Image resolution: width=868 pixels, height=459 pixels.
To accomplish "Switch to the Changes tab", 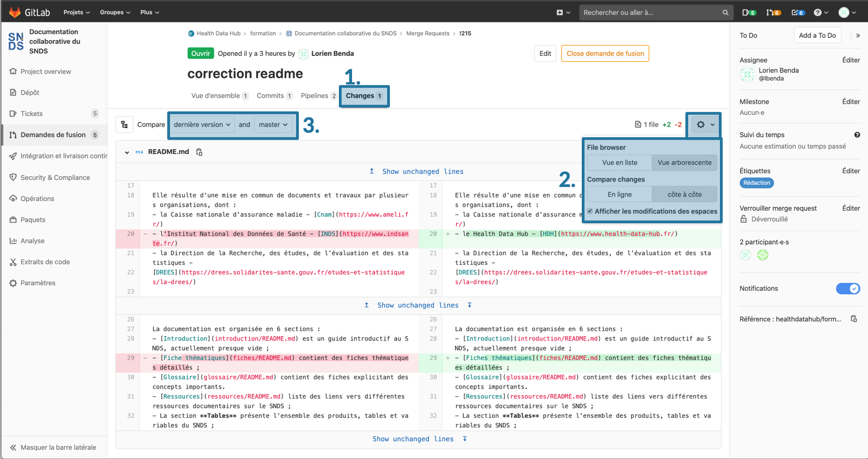I will [364, 96].
